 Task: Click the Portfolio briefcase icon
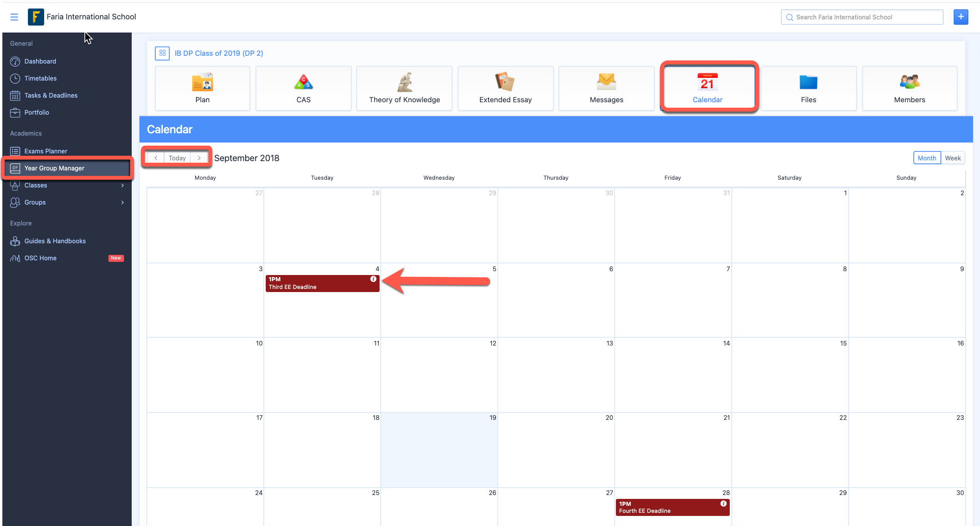tap(15, 112)
